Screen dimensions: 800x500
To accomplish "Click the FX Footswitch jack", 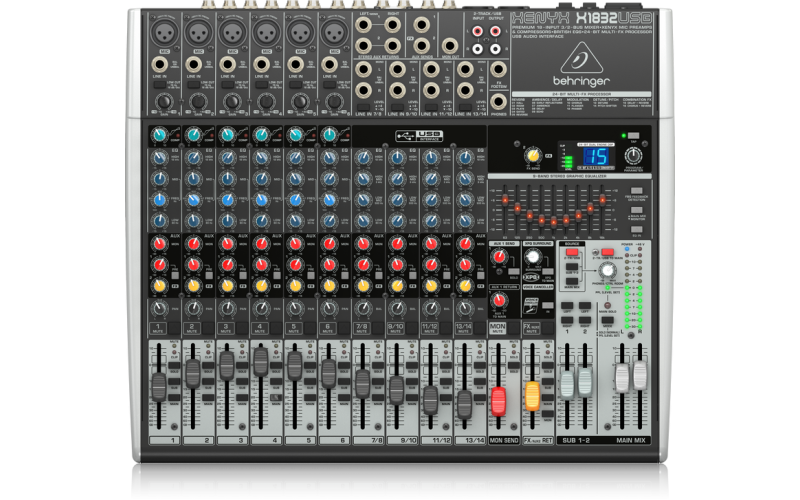I will point(498,69).
